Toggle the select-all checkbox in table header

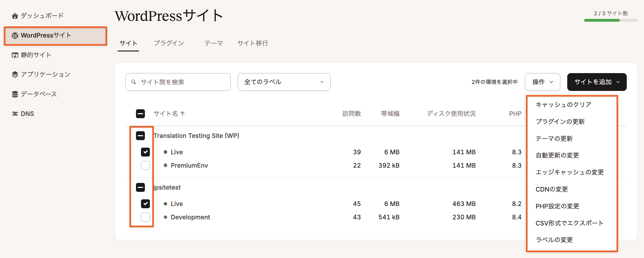pyautogui.click(x=140, y=113)
